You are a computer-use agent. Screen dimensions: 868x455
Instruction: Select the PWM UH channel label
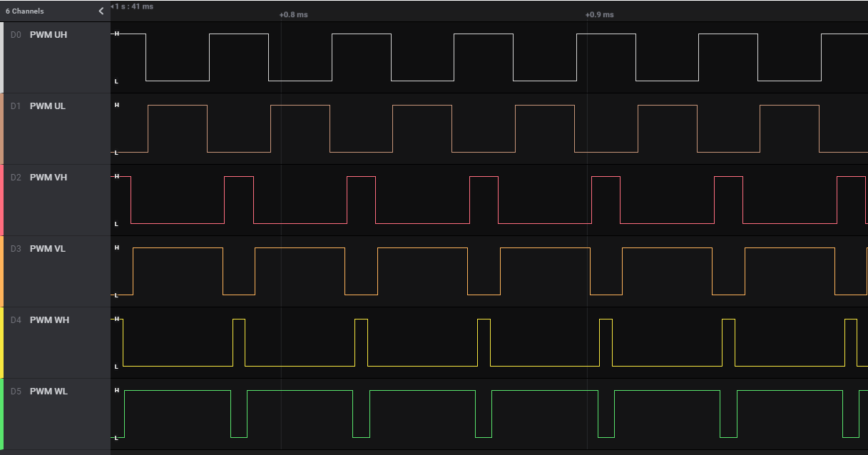point(48,35)
